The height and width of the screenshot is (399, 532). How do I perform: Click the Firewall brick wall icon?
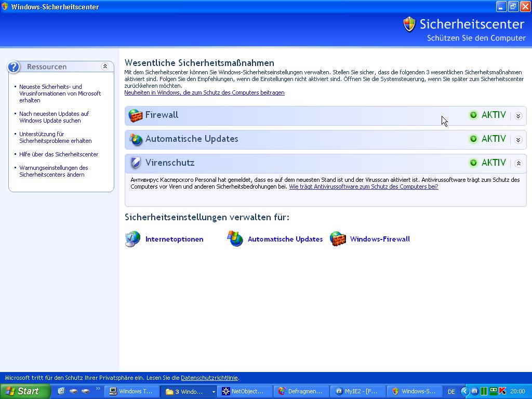pos(136,115)
